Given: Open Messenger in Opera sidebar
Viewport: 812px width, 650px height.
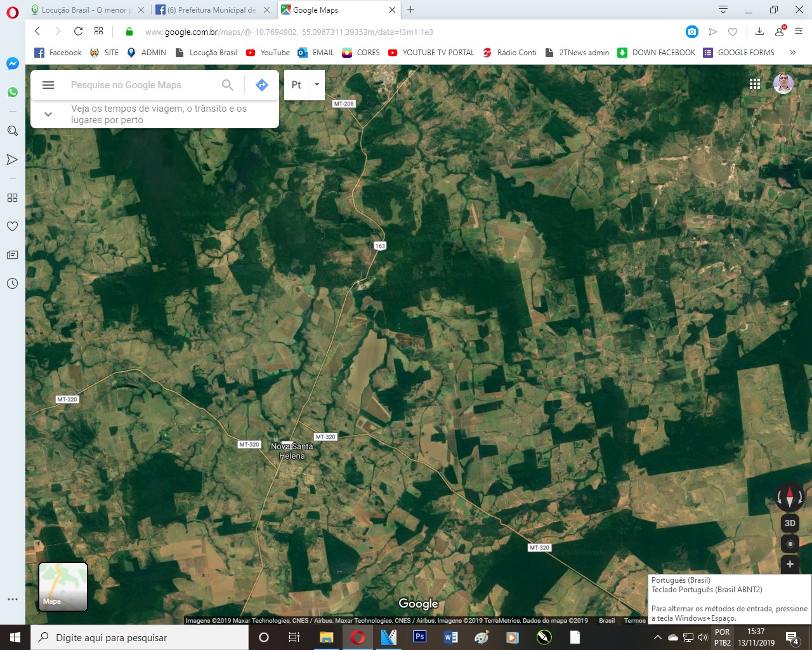Looking at the screenshot, I should coord(12,63).
